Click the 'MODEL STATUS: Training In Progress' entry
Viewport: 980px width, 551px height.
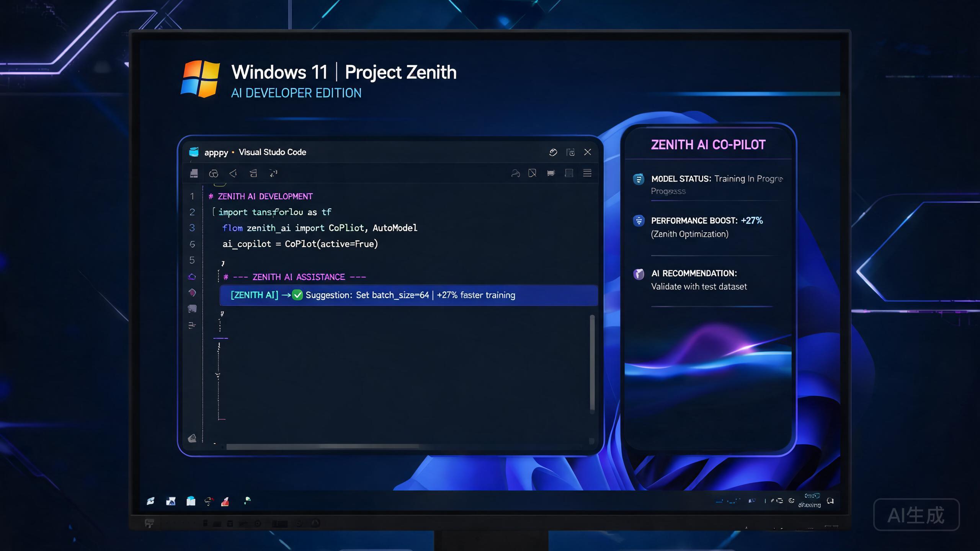(717, 185)
